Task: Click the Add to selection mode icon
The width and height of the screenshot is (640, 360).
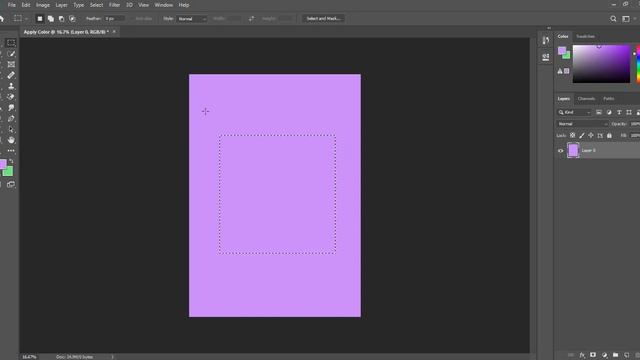Action: (51, 19)
